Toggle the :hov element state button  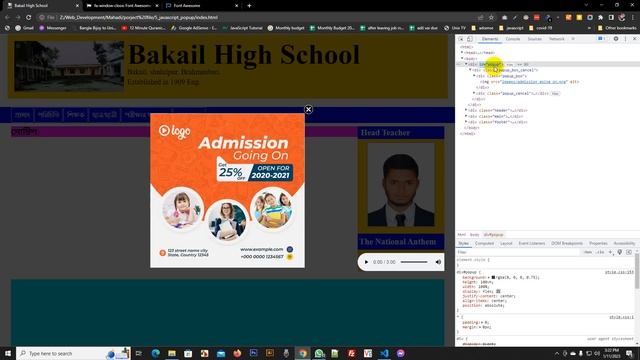tap(588, 252)
